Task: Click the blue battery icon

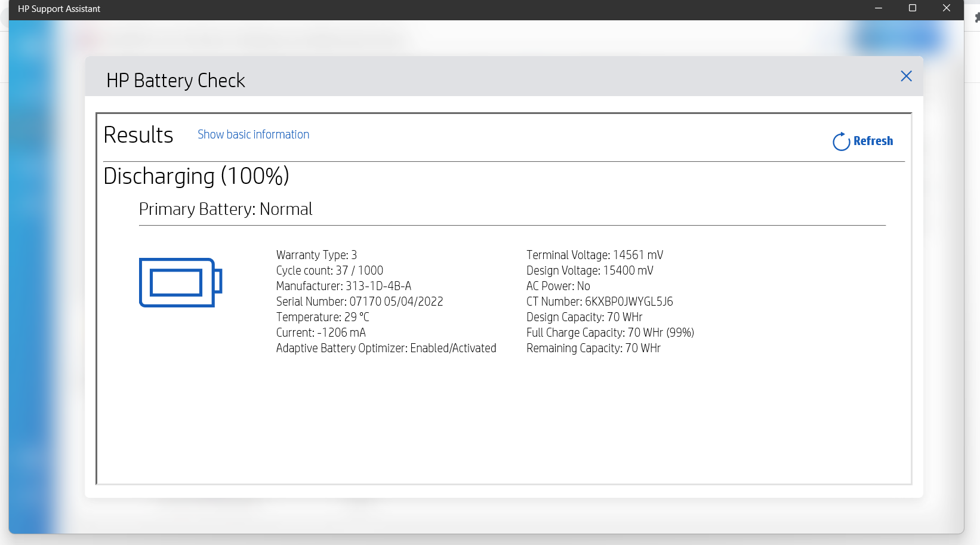Action: 181,282
